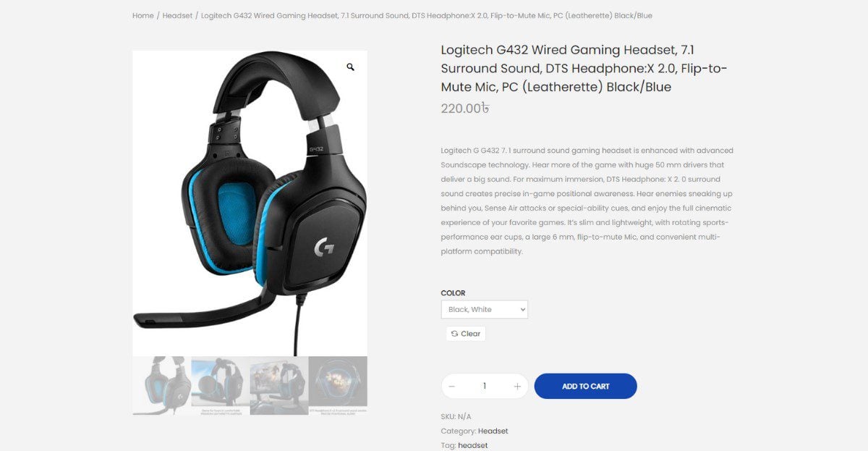Add the headset to cart
The width and height of the screenshot is (868, 451).
(x=586, y=387)
